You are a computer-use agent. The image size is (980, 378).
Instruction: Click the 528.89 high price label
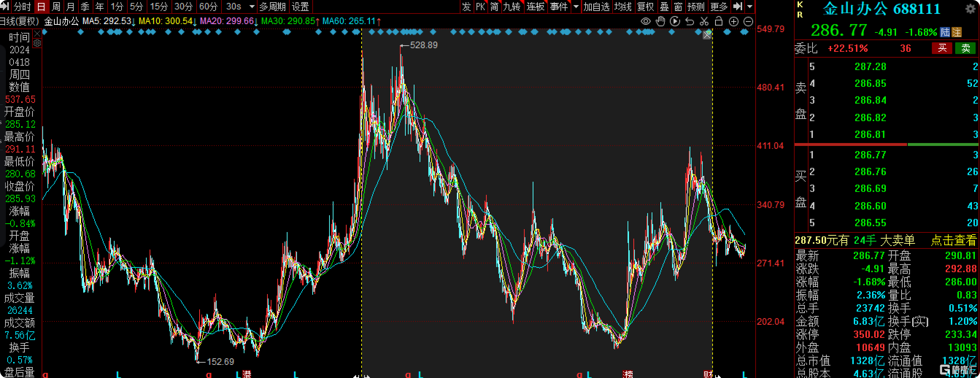click(x=424, y=45)
